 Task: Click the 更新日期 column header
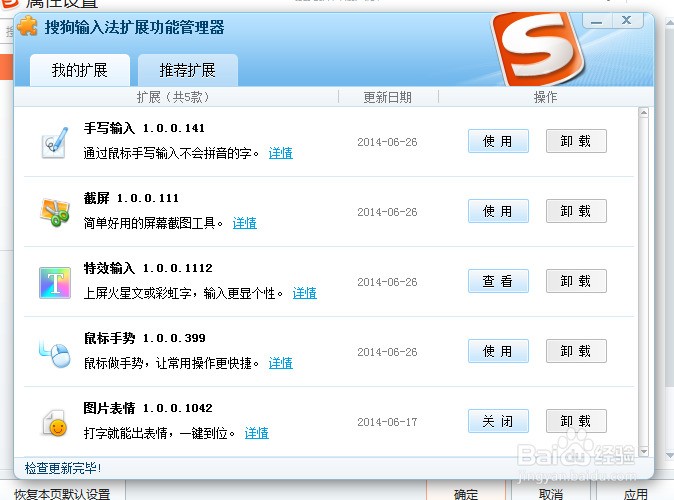(388, 97)
